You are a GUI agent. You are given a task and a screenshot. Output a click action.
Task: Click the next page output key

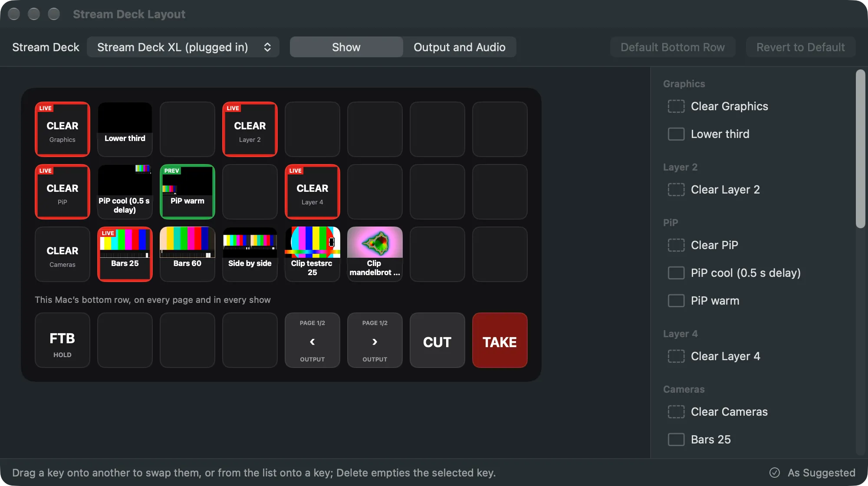coord(375,340)
